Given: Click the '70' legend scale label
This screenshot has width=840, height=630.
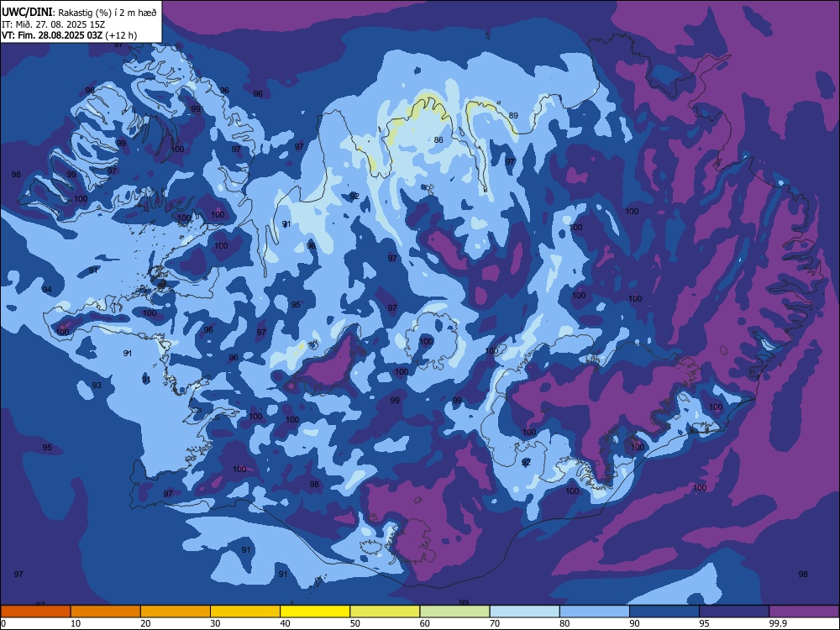Looking at the screenshot, I should pyautogui.click(x=495, y=623).
